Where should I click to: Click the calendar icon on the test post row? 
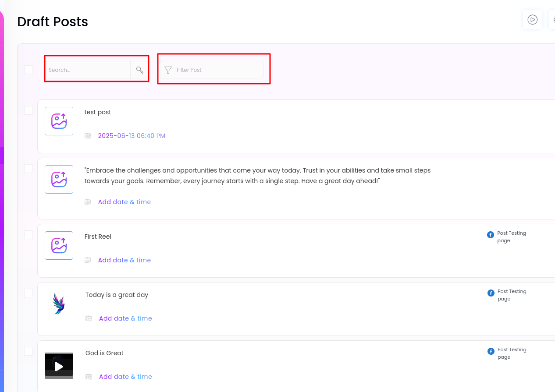(88, 136)
